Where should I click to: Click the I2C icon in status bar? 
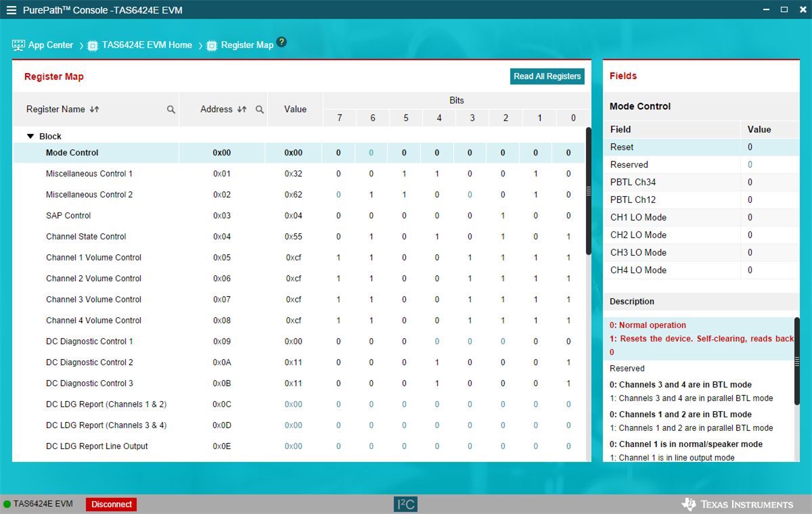click(406, 504)
